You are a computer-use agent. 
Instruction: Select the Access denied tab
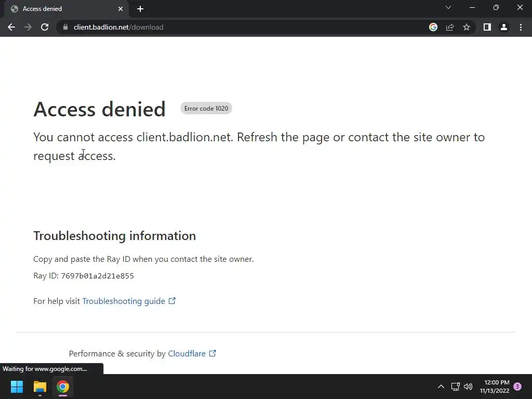coord(66,9)
